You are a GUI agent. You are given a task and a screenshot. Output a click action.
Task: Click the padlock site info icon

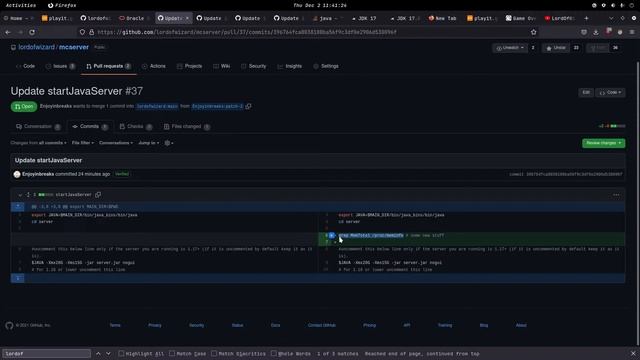(91, 32)
